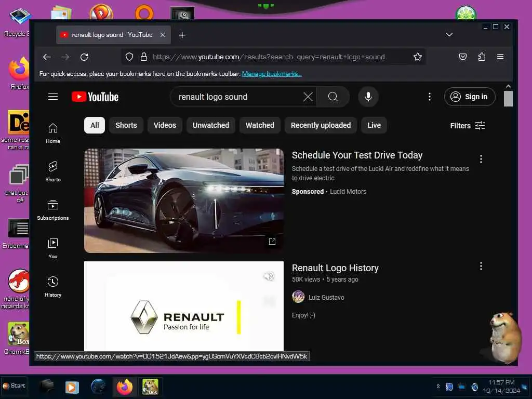Open Luiz Gustavo channel avatar
This screenshot has height=399, width=532.
[298, 297]
